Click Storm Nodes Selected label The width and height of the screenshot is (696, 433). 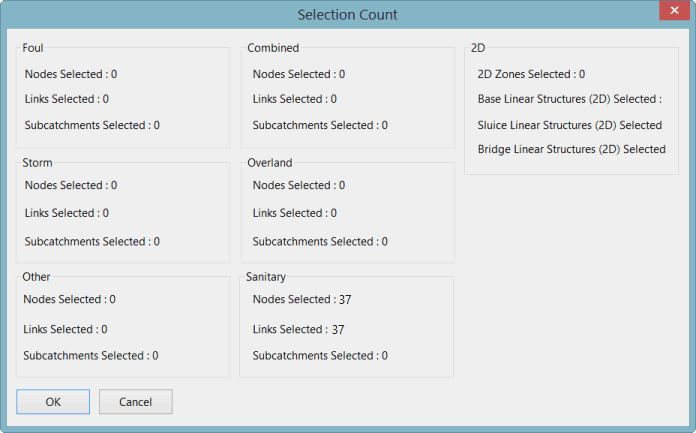(71, 185)
